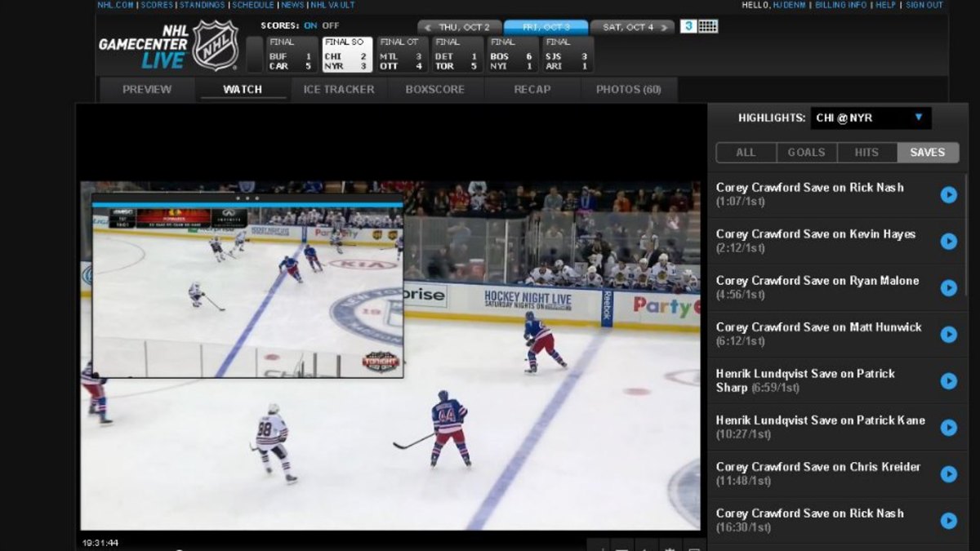Click SIGN OUT

pyautogui.click(x=925, y=4)
